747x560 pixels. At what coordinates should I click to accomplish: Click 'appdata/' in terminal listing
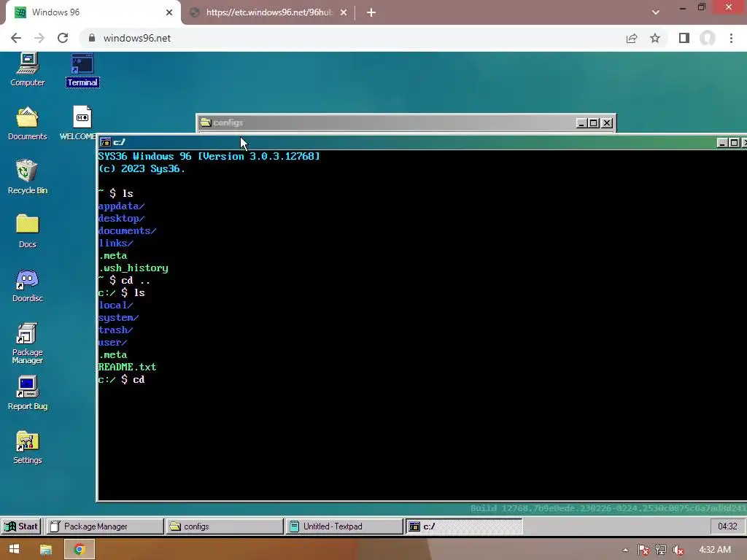[121, 206]
